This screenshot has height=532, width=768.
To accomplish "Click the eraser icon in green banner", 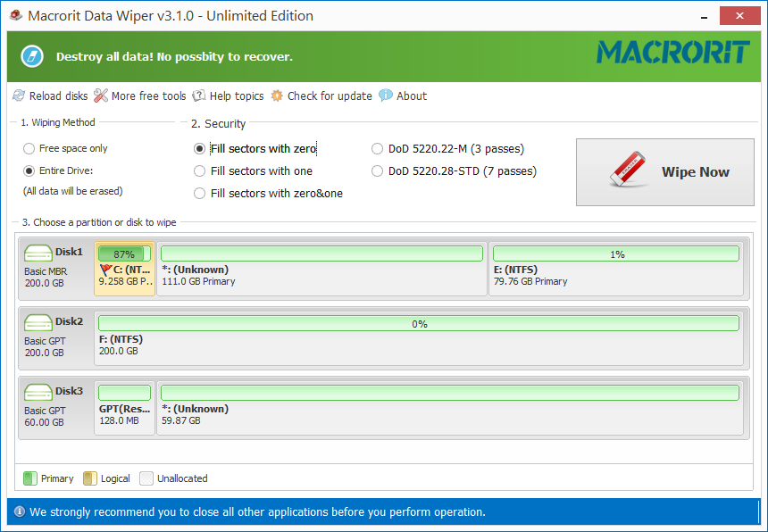I will pos(32,56).
